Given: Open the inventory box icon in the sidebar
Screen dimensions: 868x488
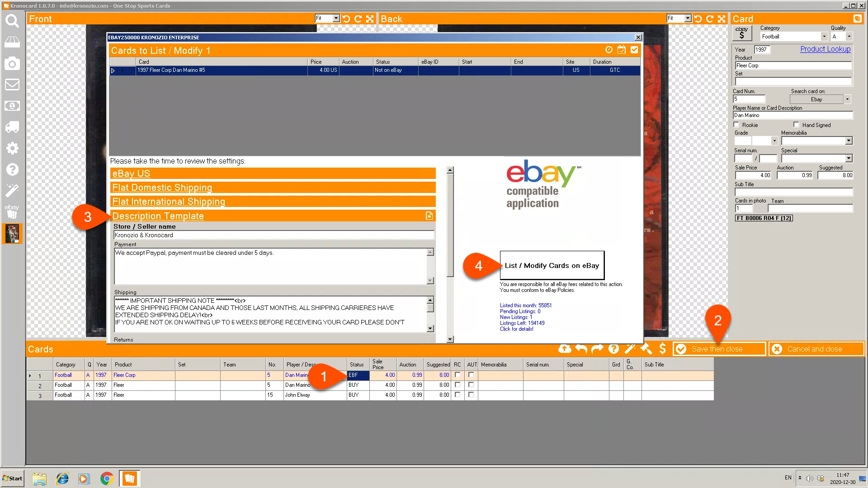Looking at the screenshot, I should click(12, 42).
